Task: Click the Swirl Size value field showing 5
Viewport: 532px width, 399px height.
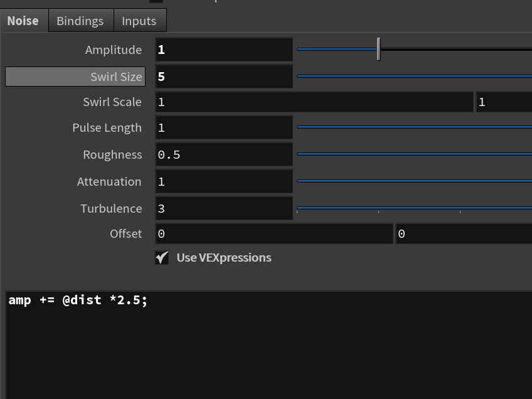Action: click(223, 75)
